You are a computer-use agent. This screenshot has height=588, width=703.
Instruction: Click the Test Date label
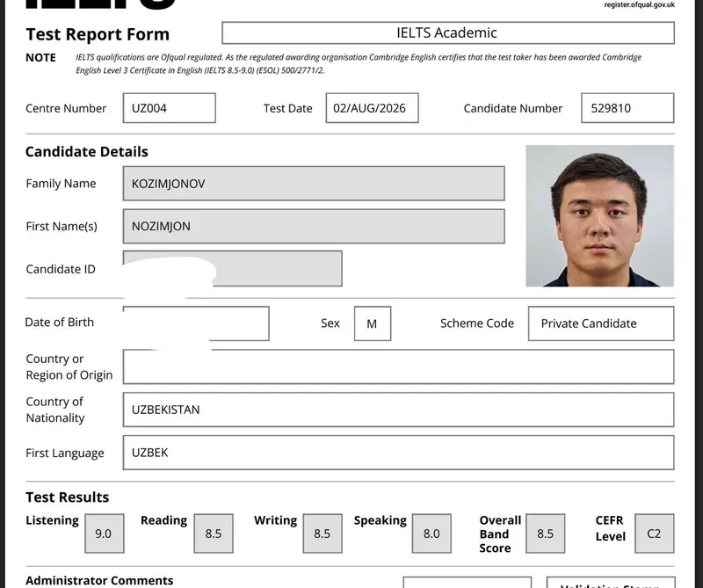tap(288, 108)
